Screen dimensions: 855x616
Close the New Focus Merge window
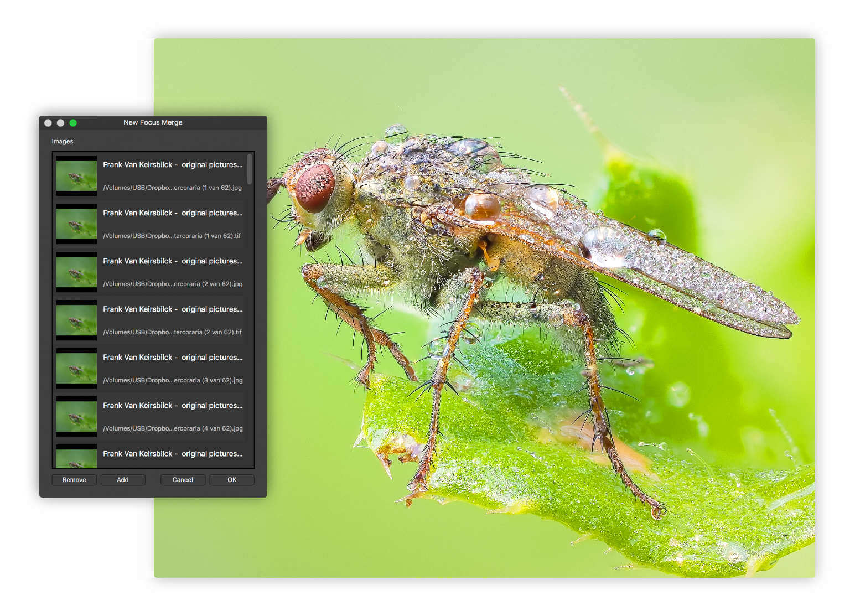pos(48,123)
